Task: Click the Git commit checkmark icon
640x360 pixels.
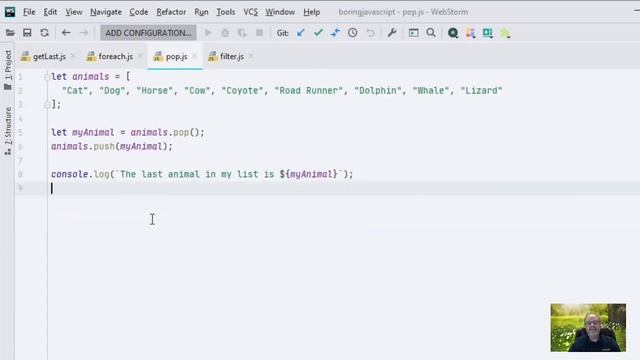Action: click(x=318, y=33)
